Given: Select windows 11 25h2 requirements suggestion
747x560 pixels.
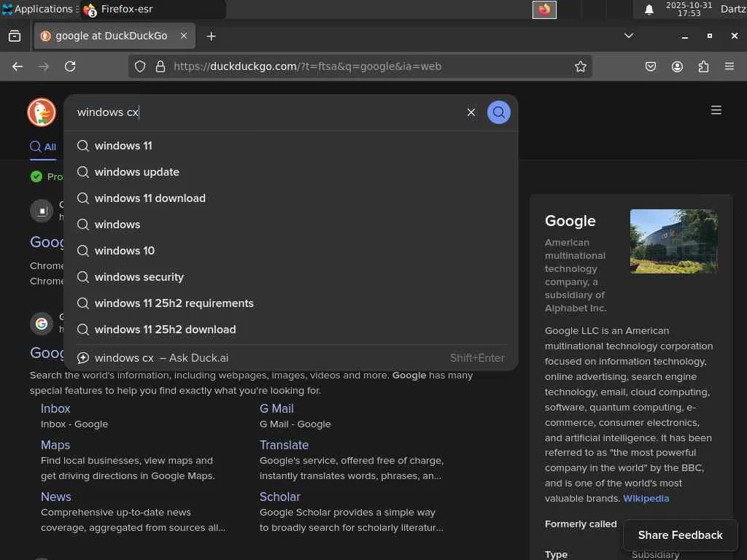Looking at the screenshot, I should coord(291,303).
